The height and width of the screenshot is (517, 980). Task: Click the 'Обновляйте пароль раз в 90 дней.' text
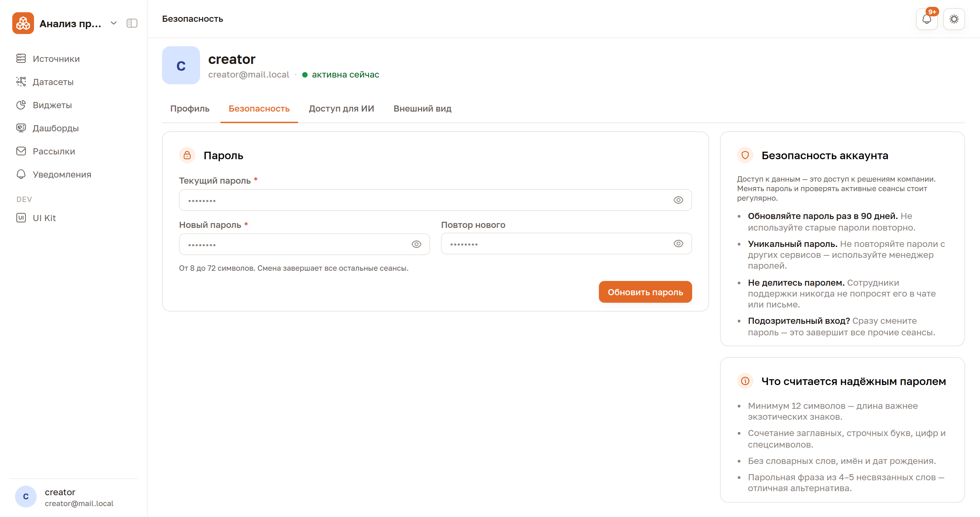(x=822, y=216)
